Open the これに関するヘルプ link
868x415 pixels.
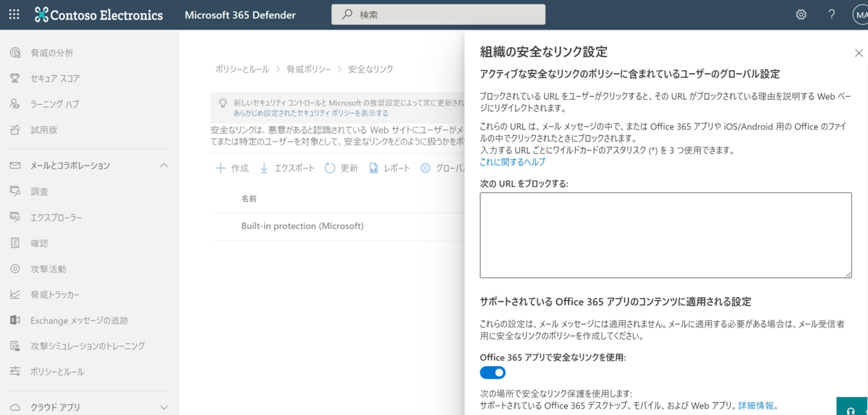click(513, 162)
